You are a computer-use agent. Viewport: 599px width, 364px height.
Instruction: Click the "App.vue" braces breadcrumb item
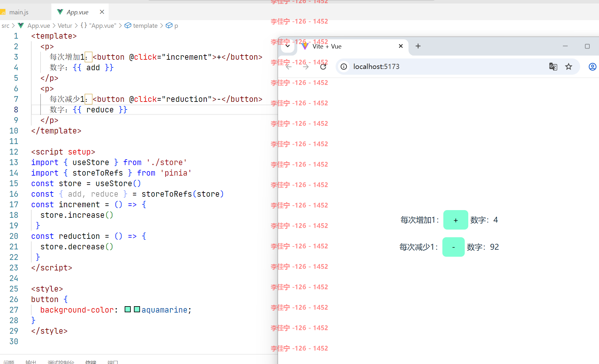point(98,26)
